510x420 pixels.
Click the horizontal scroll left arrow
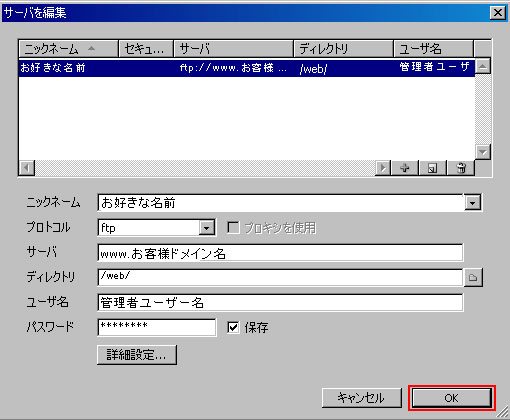pyautogui.click(x=27, y=168)
